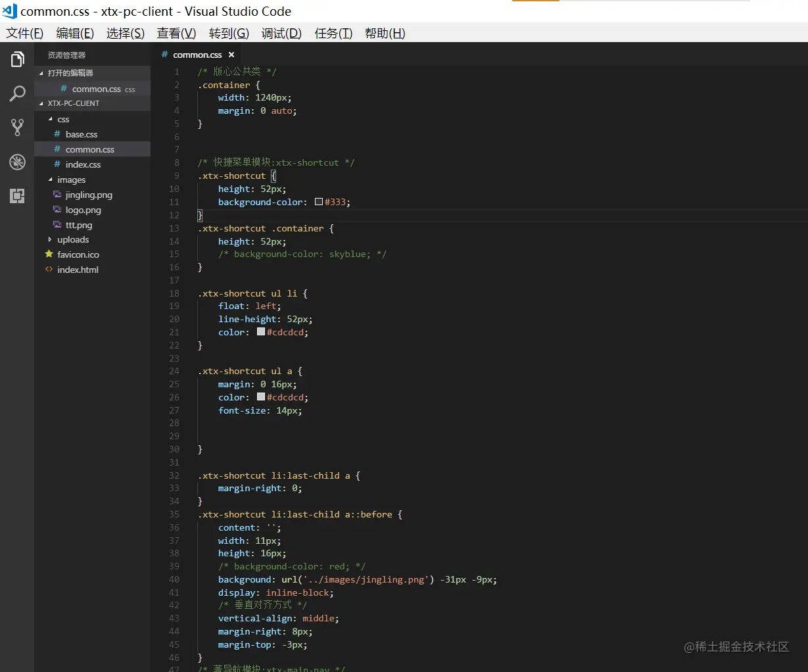808x672 pixels.
Task: Click 'display: inline-block;' code line
Action: 276,592
